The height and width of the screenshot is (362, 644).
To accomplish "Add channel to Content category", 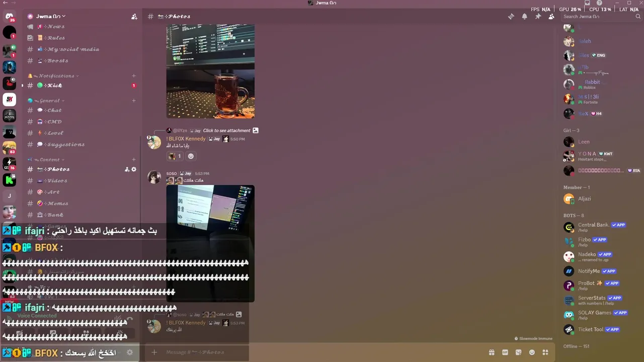I will point(134,160).
